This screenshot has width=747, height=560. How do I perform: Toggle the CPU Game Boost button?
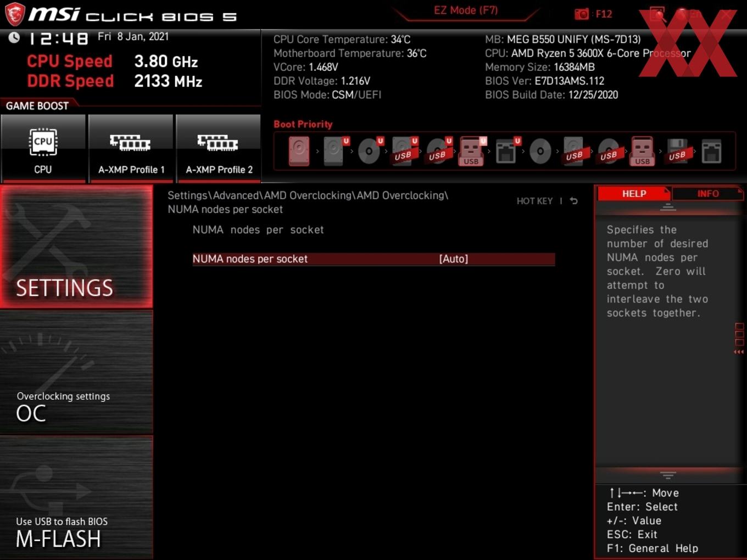[x=43, y=148]
